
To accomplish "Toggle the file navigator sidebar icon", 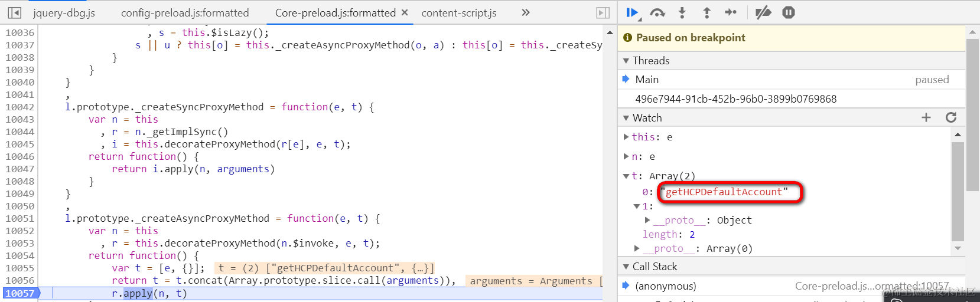I will pyautogui.click(x=15, y=12).
